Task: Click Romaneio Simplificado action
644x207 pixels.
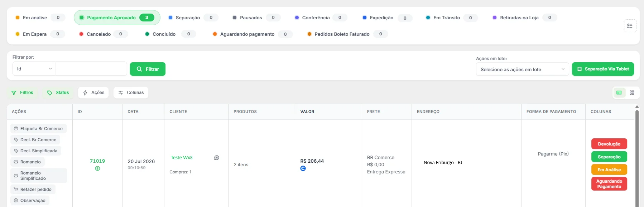Action: tap(39, 176)
